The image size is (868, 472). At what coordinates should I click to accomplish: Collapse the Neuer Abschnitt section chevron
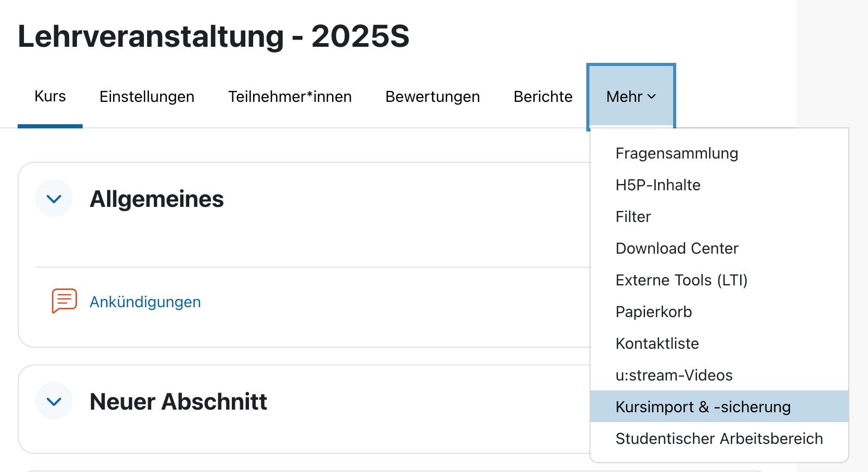[x=54, y=401]
